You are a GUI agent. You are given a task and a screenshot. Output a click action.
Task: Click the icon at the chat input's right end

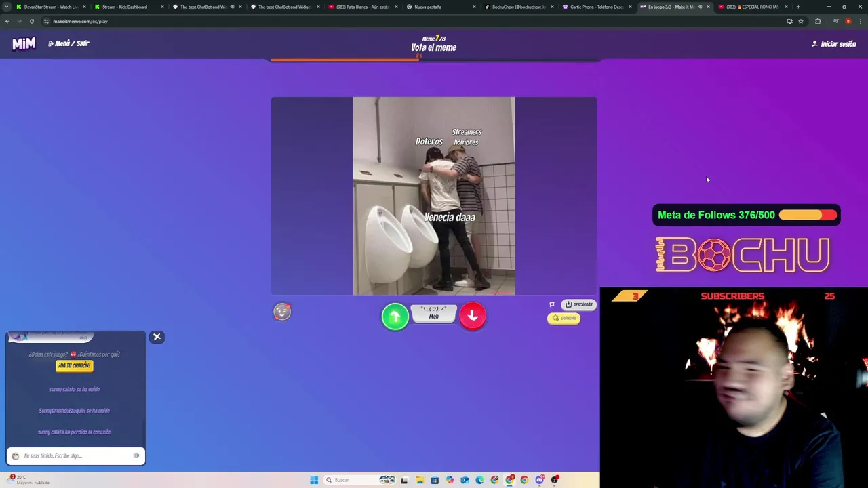136,455
